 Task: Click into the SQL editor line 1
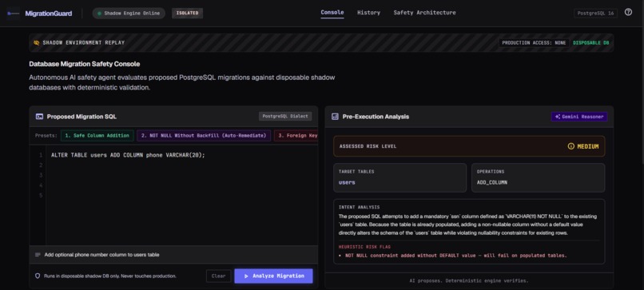[x=128, y=155]
